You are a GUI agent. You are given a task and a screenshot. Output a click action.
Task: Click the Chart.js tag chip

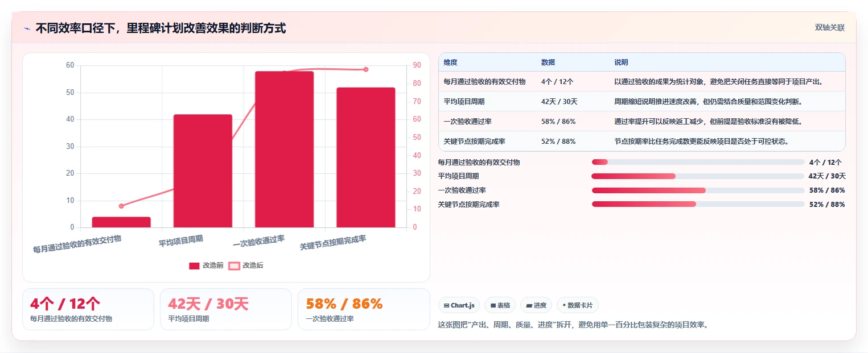coord(459,305)
